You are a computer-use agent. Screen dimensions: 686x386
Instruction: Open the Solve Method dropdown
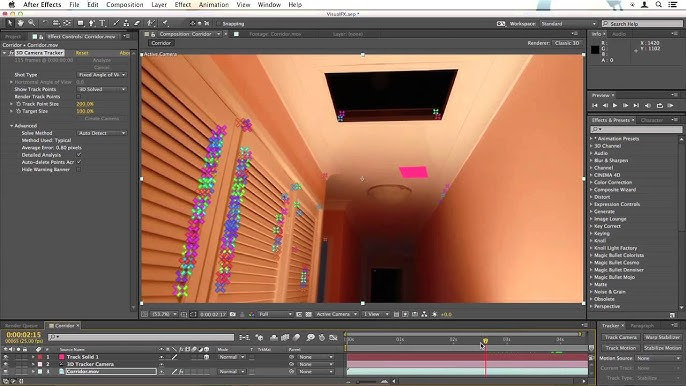[102, 133]
